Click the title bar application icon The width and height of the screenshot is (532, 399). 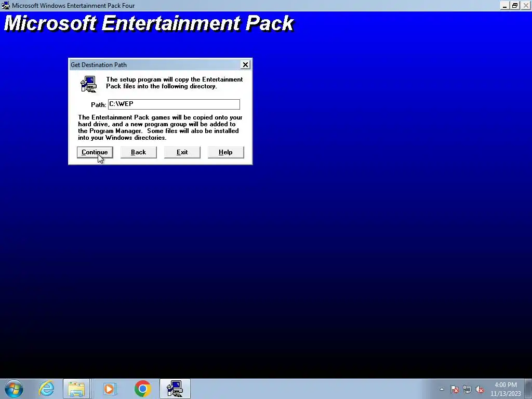[5, 5]
